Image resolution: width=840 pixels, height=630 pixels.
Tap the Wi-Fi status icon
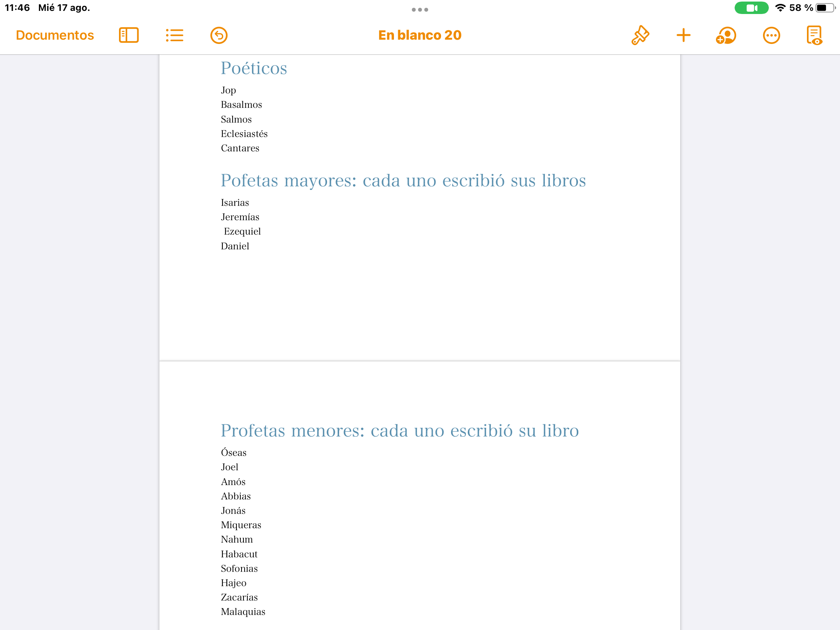[x=780, y=8]
